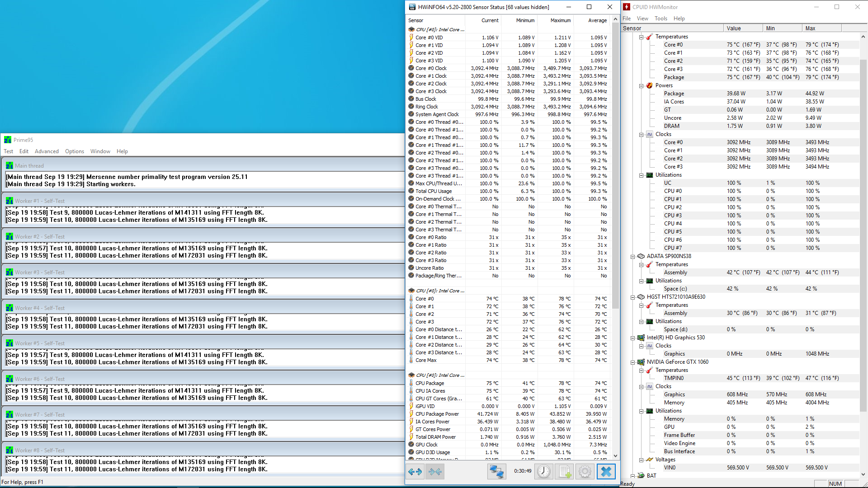The height and width of the screenshot is (488, 868).
Task: Open HWiNFO sensor settings gear button
Action: 585,472
